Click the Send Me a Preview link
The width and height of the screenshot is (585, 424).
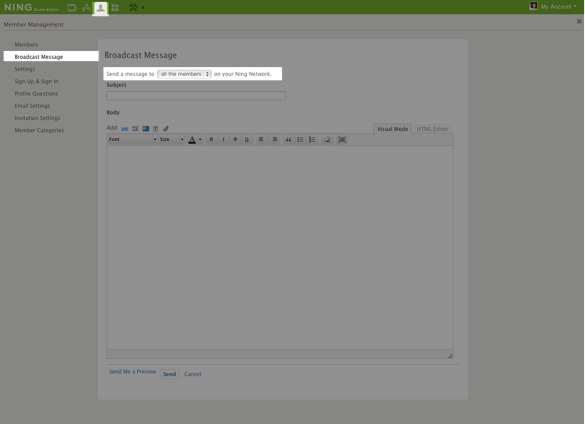click(132, 372)
